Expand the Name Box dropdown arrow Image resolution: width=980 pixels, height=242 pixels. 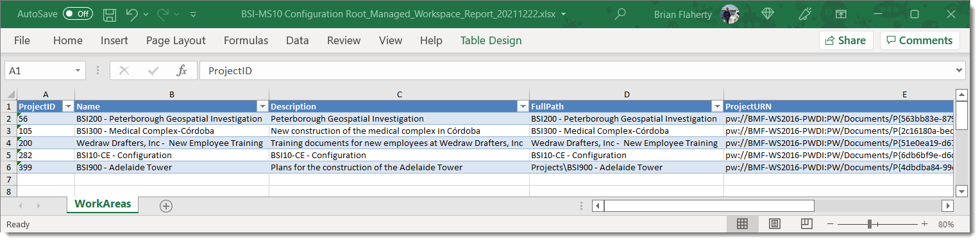(79, 71)
